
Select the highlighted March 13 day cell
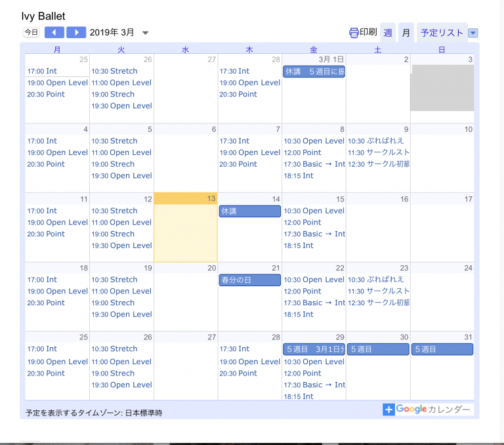point(185,233)
